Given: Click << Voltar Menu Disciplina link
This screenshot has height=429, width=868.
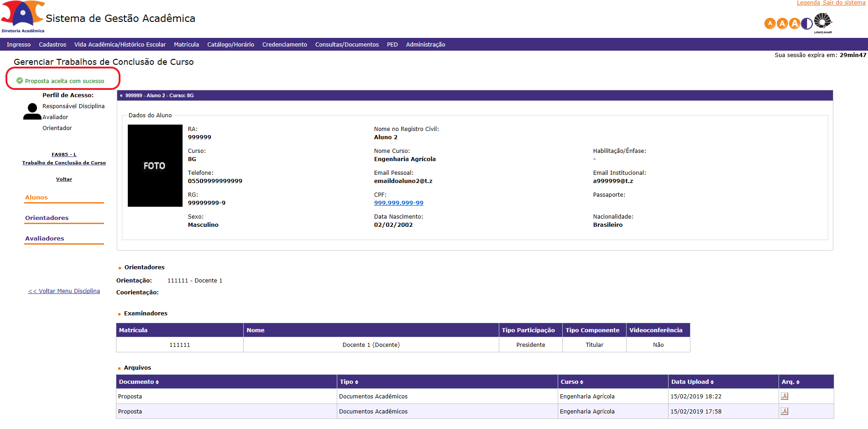Looking at the screenshot, I should tap(64, 291).
